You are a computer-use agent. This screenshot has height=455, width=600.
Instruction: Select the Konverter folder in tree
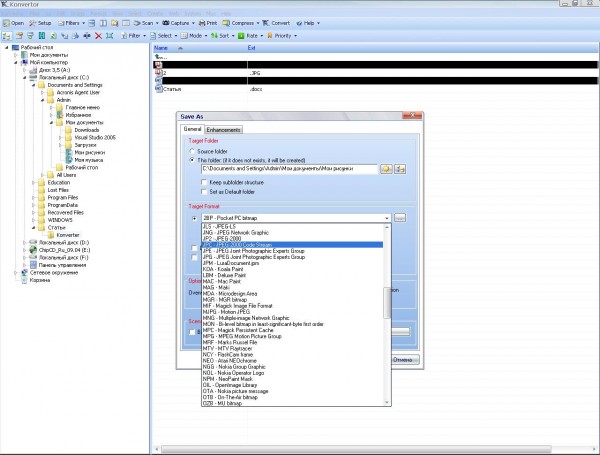click(68, 235)
